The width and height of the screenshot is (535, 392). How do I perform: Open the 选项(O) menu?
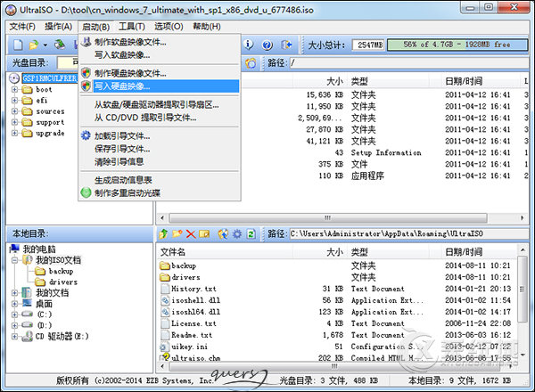[169, 27]
